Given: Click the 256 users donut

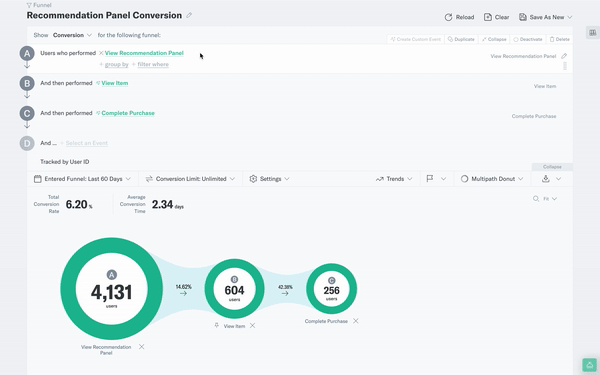Looking at the screenshot, I should (331, 289).
